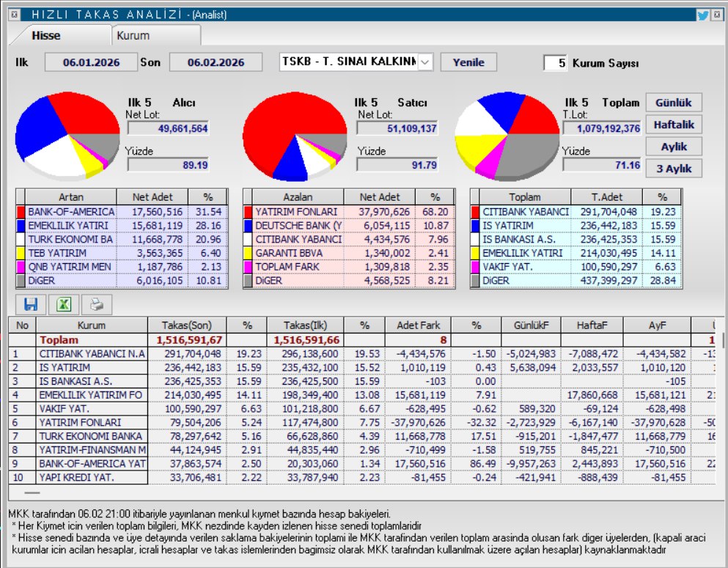Export the table with the Excel icon

pos(64,304)
